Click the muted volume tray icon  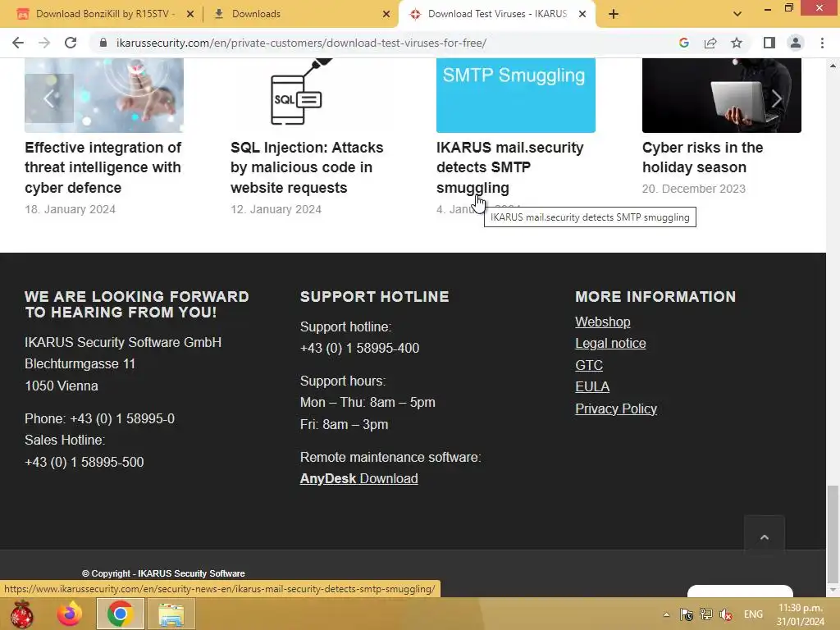point(726,614)
